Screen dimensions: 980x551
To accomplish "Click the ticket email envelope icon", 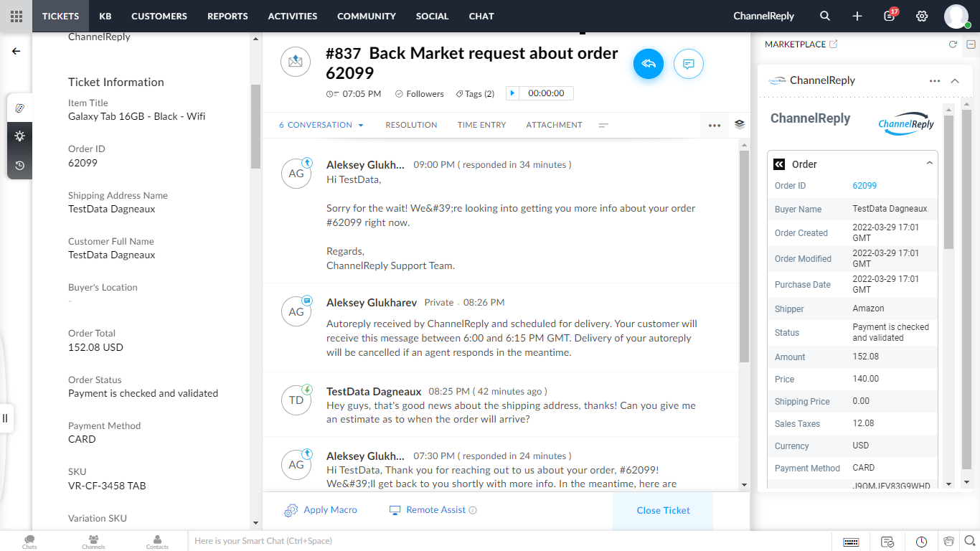I will coord(296,62).
